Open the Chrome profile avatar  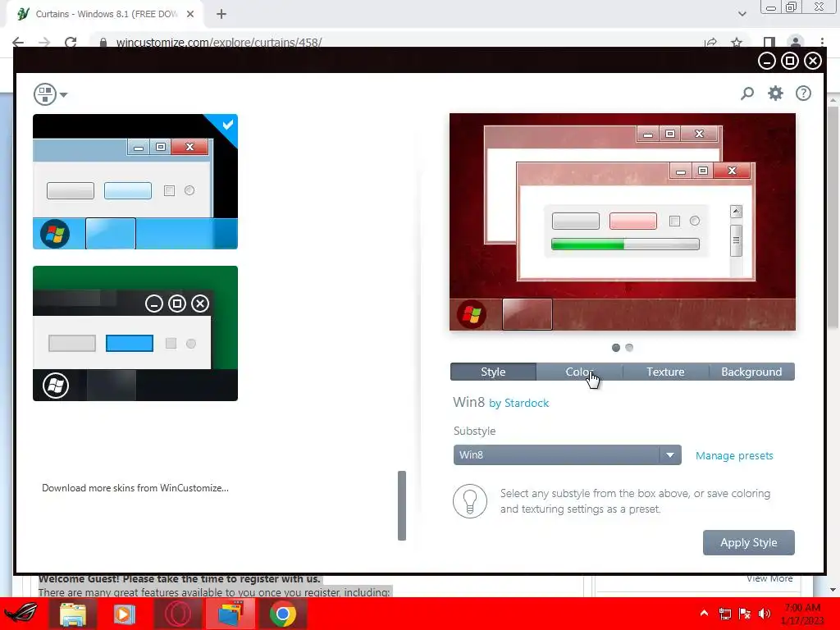(x=796, y=42)
